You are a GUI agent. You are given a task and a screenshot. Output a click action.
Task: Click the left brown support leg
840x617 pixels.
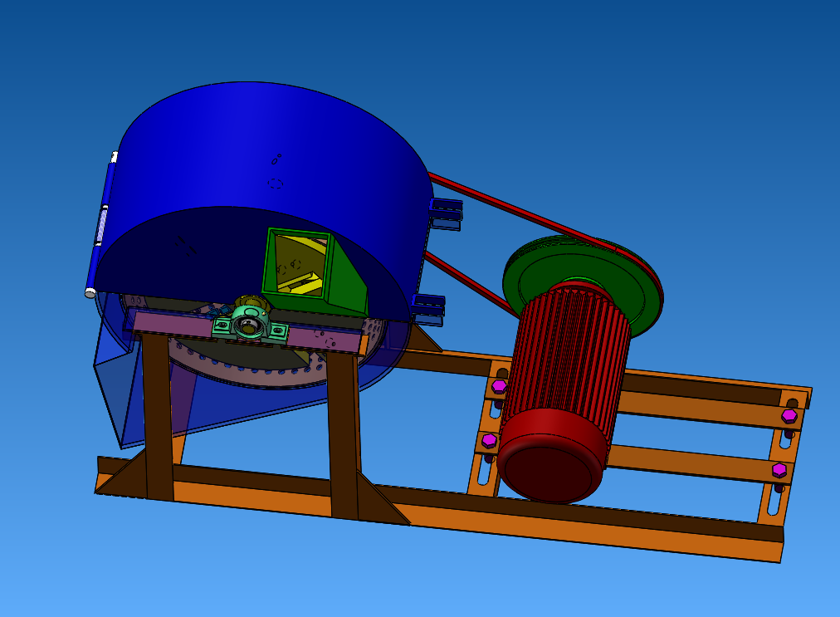click(x=158, y=415)
